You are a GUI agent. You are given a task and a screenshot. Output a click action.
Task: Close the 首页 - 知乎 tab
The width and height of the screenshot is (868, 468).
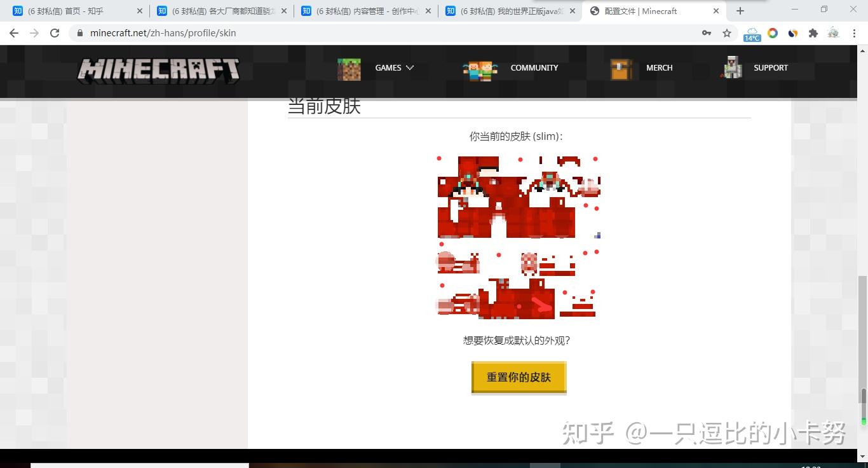[x=140, y=11]
